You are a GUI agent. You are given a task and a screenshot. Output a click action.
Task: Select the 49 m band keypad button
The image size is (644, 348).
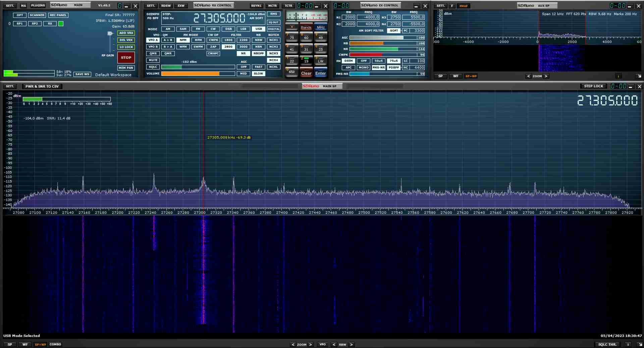tap(320, 37)
